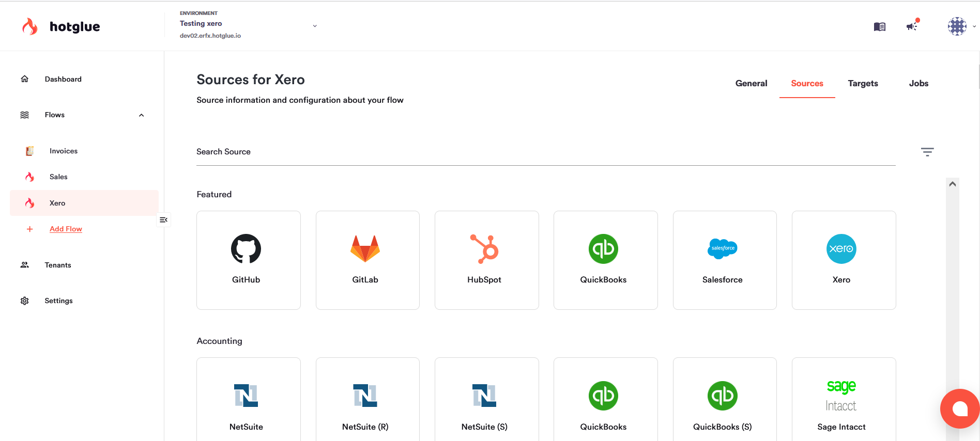The height and width of the screenshot is (441, 980).
Task: Click the Xero flow flame icon
Action: point(29,203)
